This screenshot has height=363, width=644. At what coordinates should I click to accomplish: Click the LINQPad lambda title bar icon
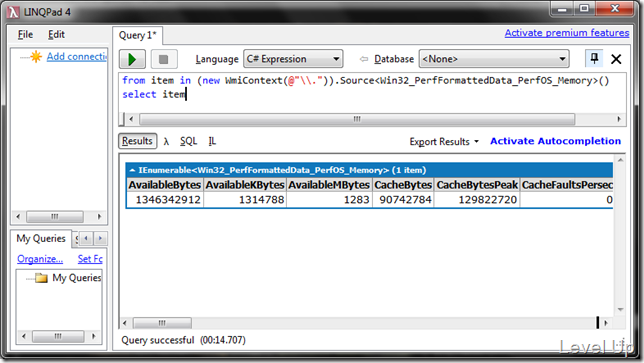(x=14, y=12)
